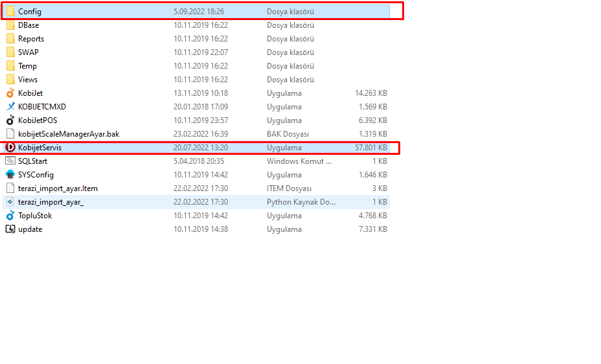Screen dimensions: 601x364
Task: Select the update file name
Action: tap(30, 229)
